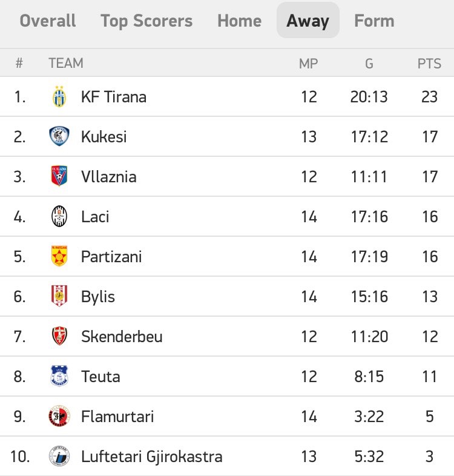454x476 pixels.
Task: Select the Flamurtari club emblem
Action: (59, 416)
